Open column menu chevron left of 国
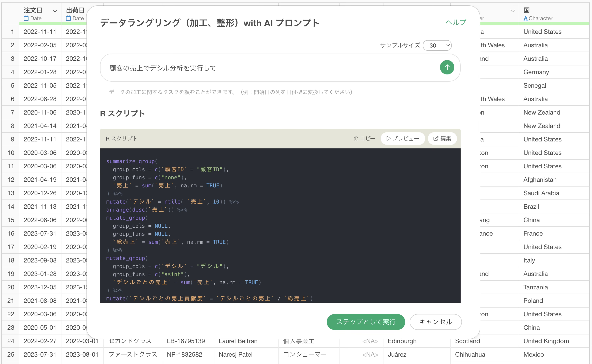 513,11
